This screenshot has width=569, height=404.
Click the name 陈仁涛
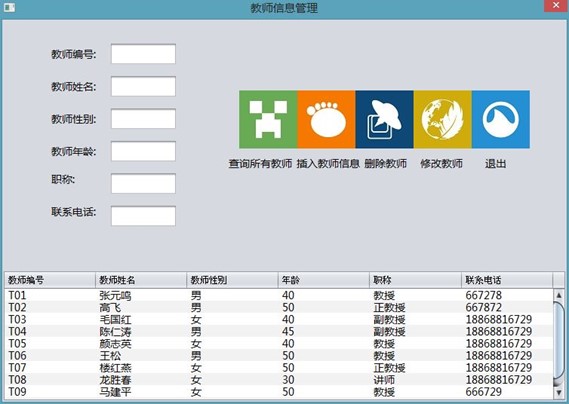(115, 331)
